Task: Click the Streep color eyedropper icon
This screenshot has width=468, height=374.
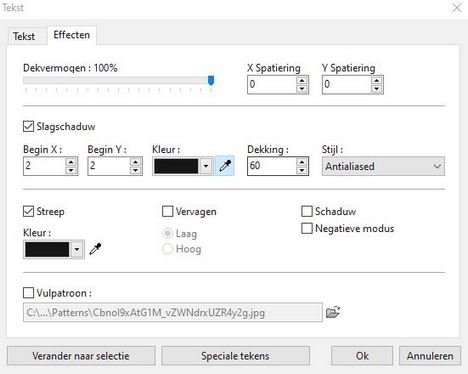Action: [x=95, y=249]
